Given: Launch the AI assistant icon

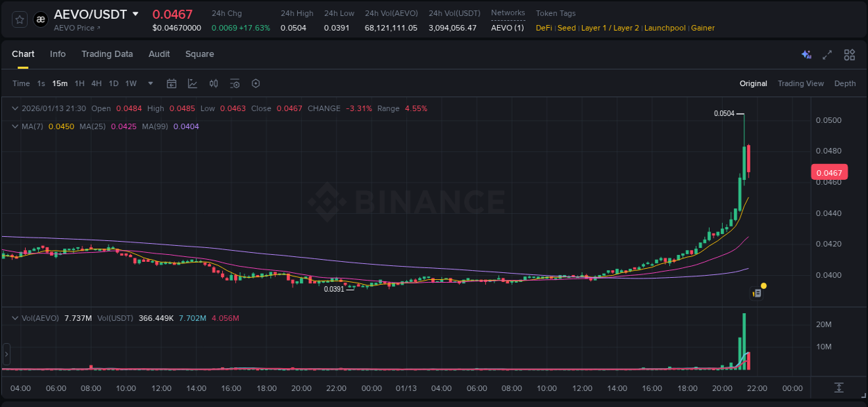Looking at the screenshot, I should pyautogui.click(x=806, y=54).
